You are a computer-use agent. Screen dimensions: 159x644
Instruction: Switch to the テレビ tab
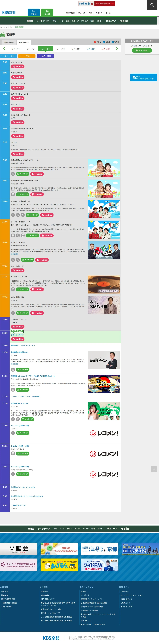[34, 13]
